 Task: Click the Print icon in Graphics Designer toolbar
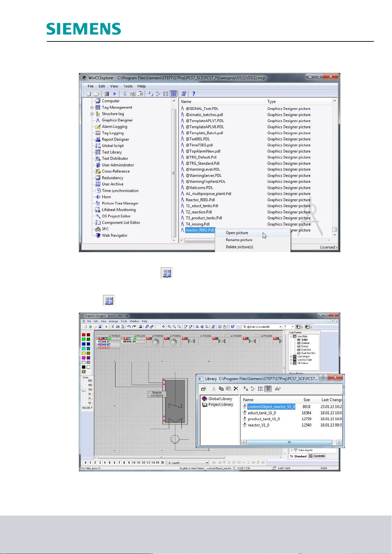[140, 327]
